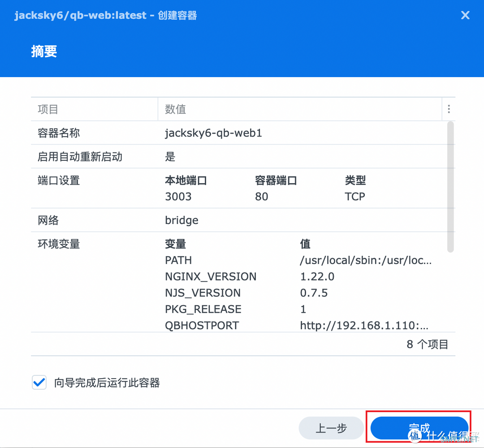Click the summary table vertical scrollbar

pos(450,187)
